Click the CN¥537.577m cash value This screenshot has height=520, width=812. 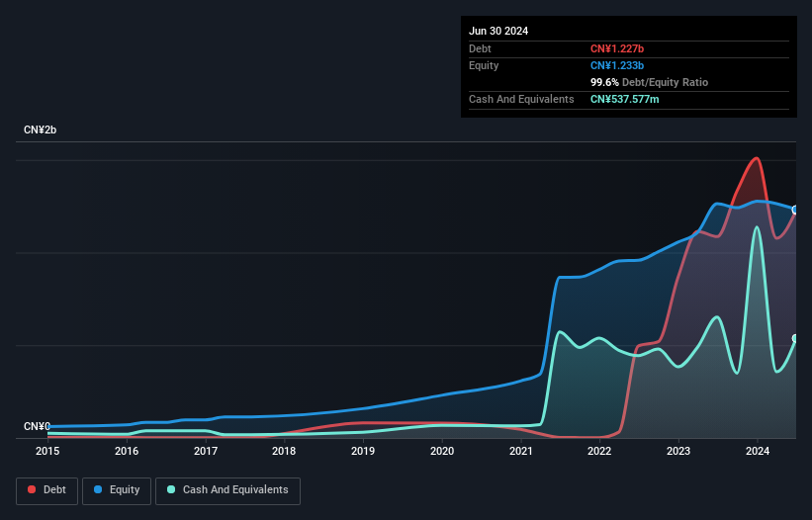pyautogui.click(x=624, y=99)
